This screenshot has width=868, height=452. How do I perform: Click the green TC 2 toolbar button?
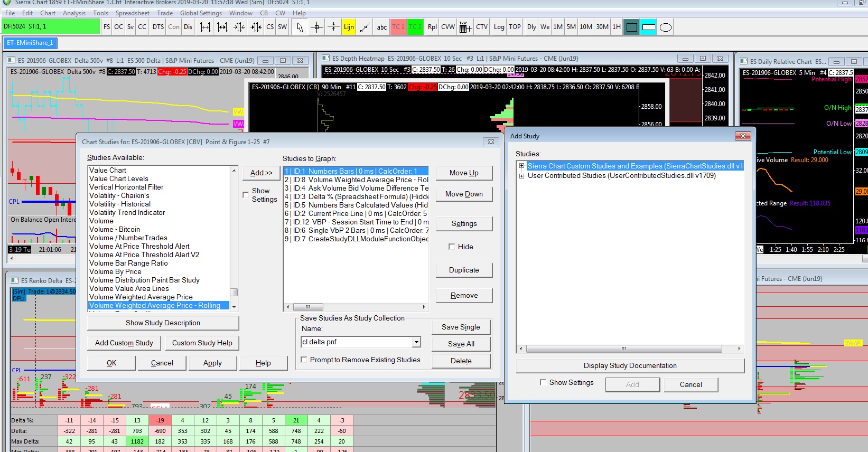(x=415, y=27)
